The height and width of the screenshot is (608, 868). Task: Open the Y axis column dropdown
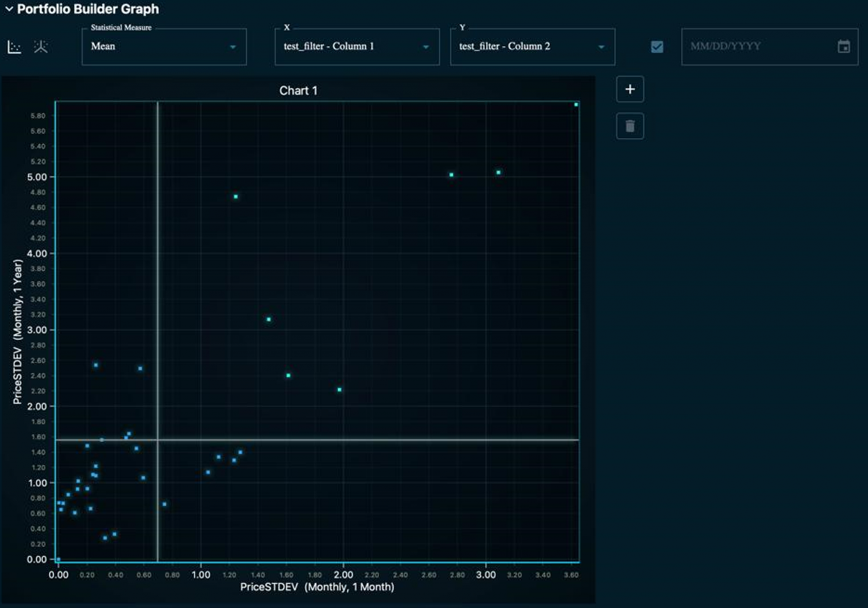click(601, 47)
